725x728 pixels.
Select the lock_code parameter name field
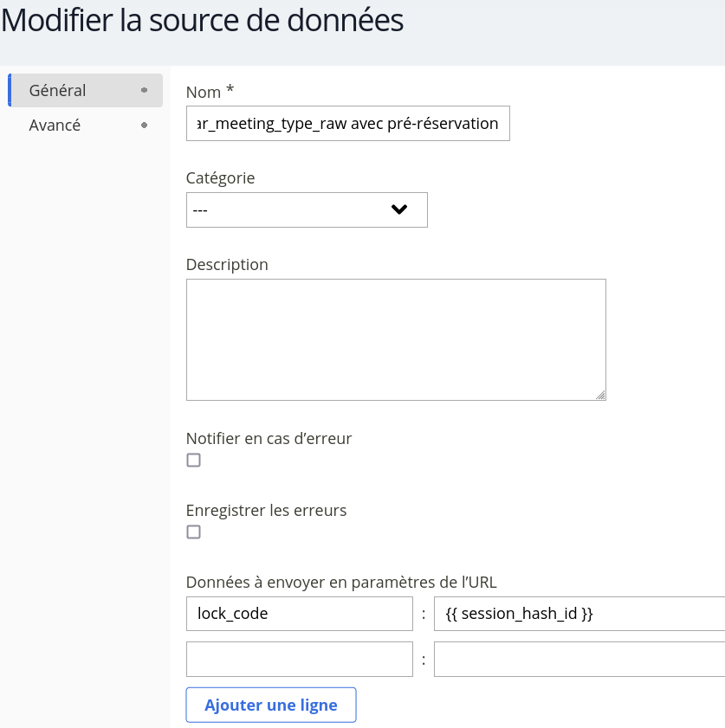tap(299, 614)
